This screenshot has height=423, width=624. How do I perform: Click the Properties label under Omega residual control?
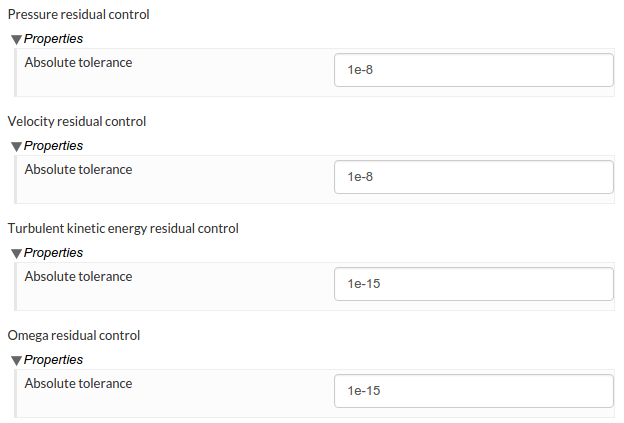point(53,360)
